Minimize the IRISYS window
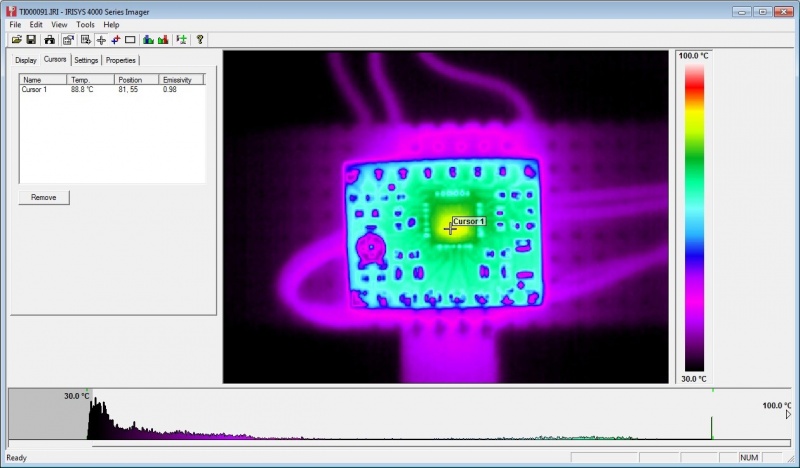Image resolution: width=800 pixels, height=468 pixels. (x=742, y=11)
